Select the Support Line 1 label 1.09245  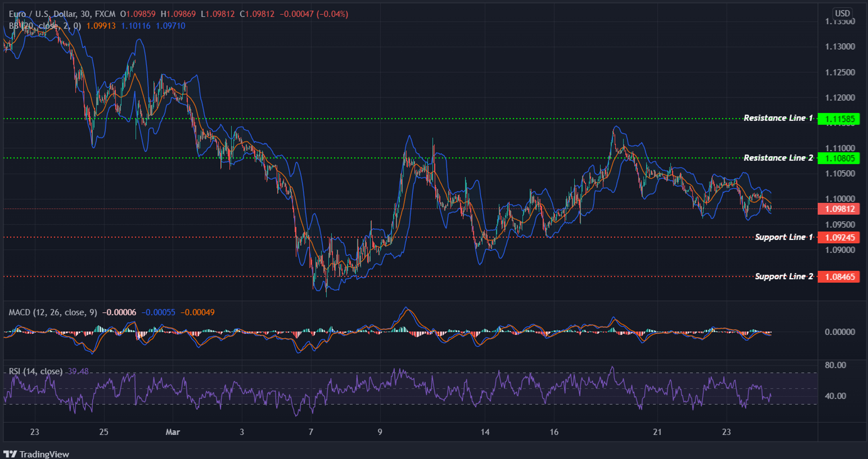[x=839, y=237]
